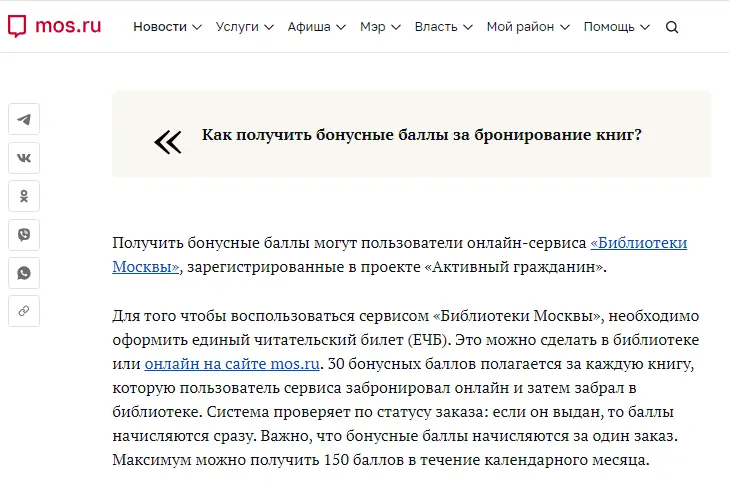This screenshot has width=729, height=489.
Task: Expand the Афиша menu chevron
Action: pyautogui.click(x=341, y=27)
